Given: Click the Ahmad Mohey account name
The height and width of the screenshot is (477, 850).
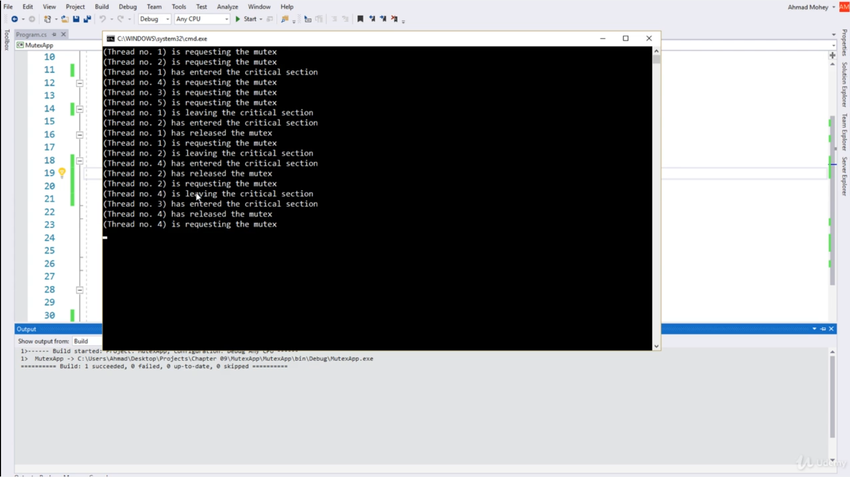Looking at the screenshot, I should point(808,7).
